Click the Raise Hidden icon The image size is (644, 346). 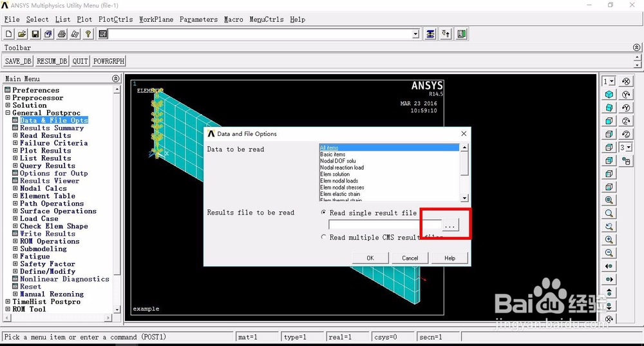(x=430, y=34)
